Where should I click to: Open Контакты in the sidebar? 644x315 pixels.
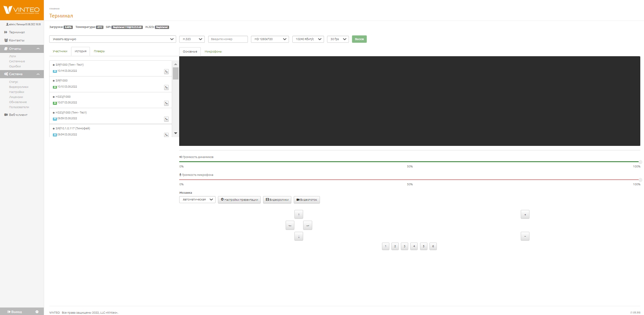tap(17, 40)
